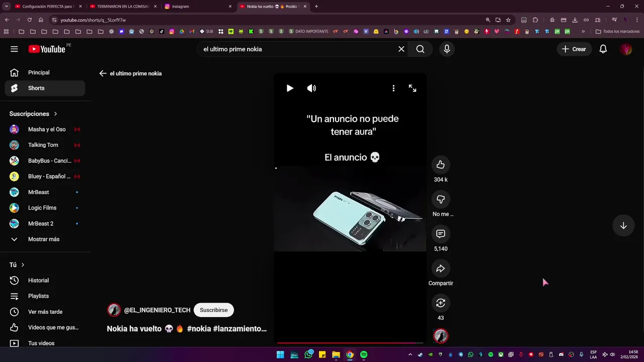This screenshot has width=644, height=362.
Task: Like the Short with 304 k likes
Action: (441, 164)
